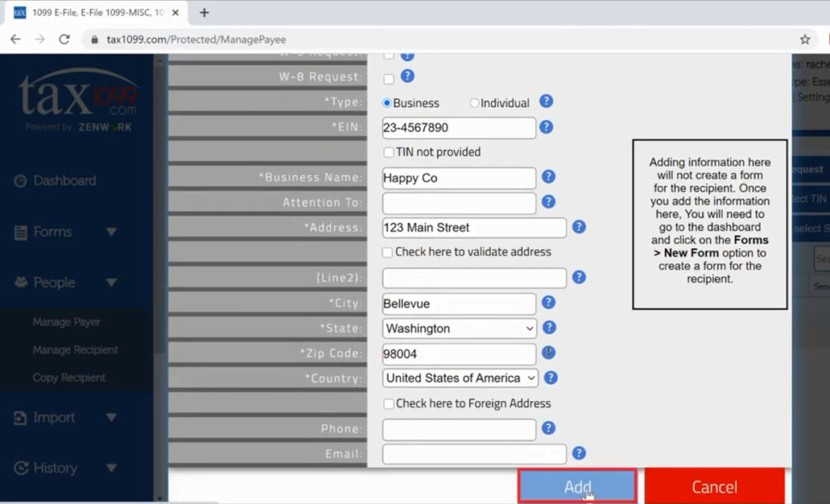This screenshot has height=504, width=830.
Task: Check the TIN not provided checkbox
Action: [387, 152]
